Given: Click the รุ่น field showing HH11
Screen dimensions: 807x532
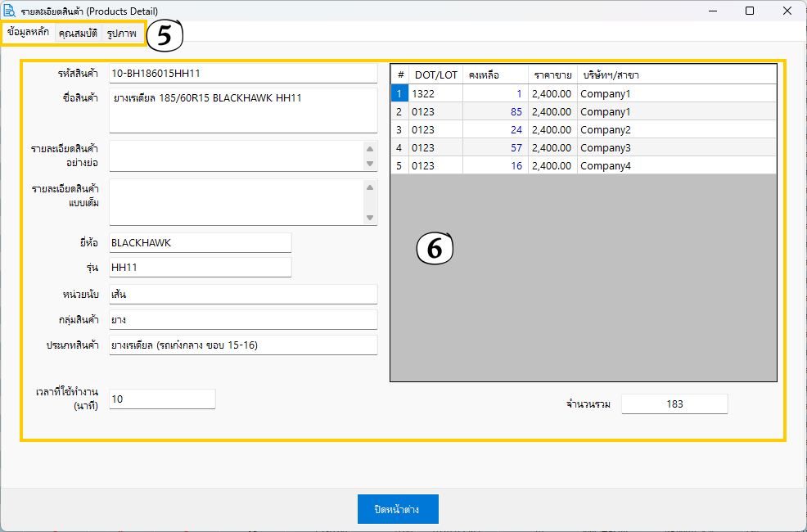Looking at the screenshot, I should click(200, 268).
